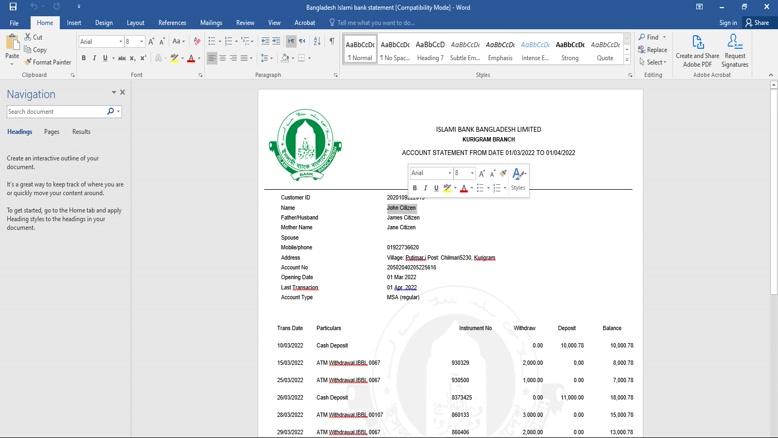Toggle Italic on the floating mini toolbar
This screenshot has height=438, width=778.
click(426, 188)
